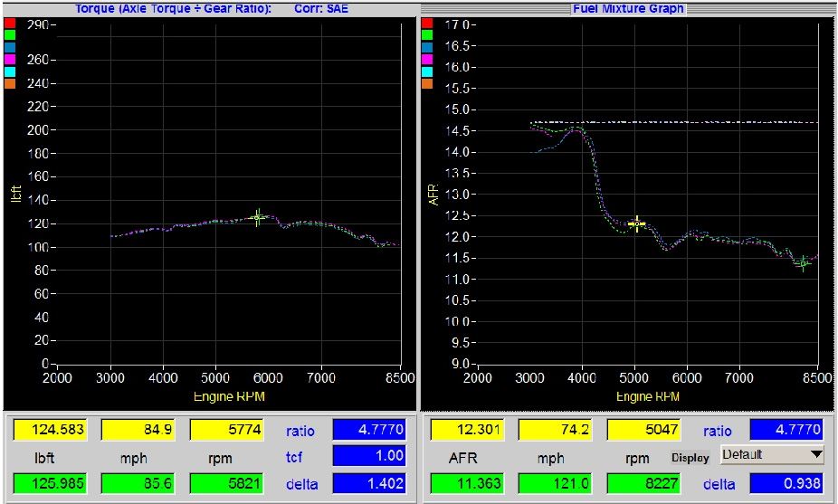Image resolution: width=838 pixels, height=504 pixels.
Task: Select the cyan run swatch in Fuel Mixture graph
Action: coord(428,71)
